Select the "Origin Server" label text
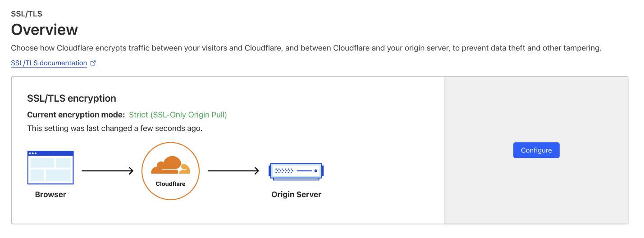 [x=296, y=194]
